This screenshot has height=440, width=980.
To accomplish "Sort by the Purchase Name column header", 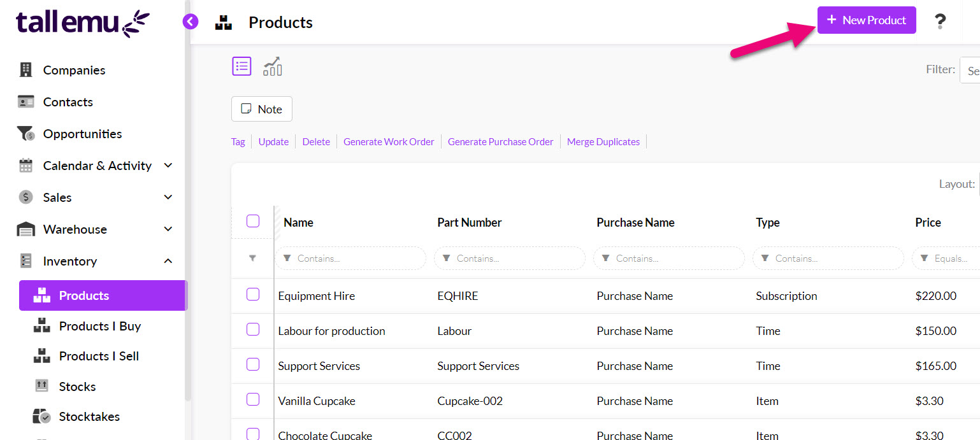I will [635, 222].
